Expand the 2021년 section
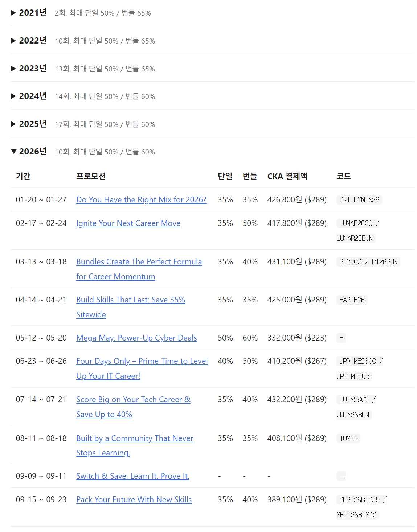This screenshot has height=532, width=417. point(29,13)
